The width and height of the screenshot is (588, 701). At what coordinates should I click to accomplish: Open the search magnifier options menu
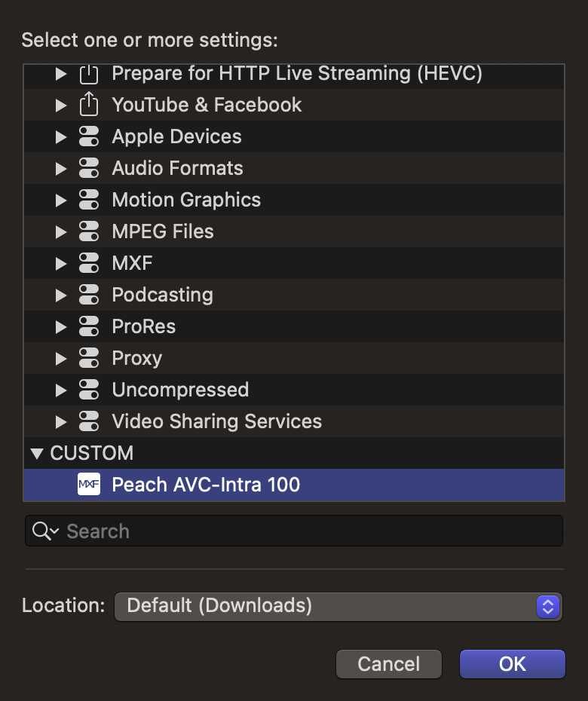pos(45,531)
